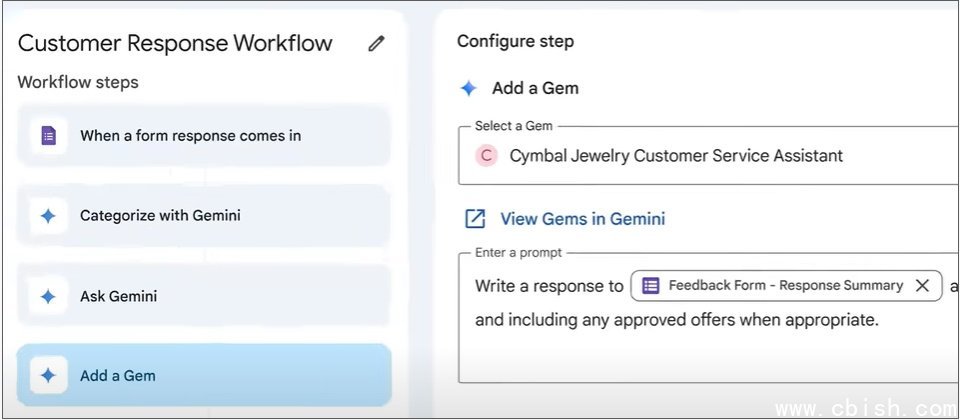The width and height of the screenshot is (960, 420).
Task: Click the sparkle icon for Ask Gemini
Action: 48,296
